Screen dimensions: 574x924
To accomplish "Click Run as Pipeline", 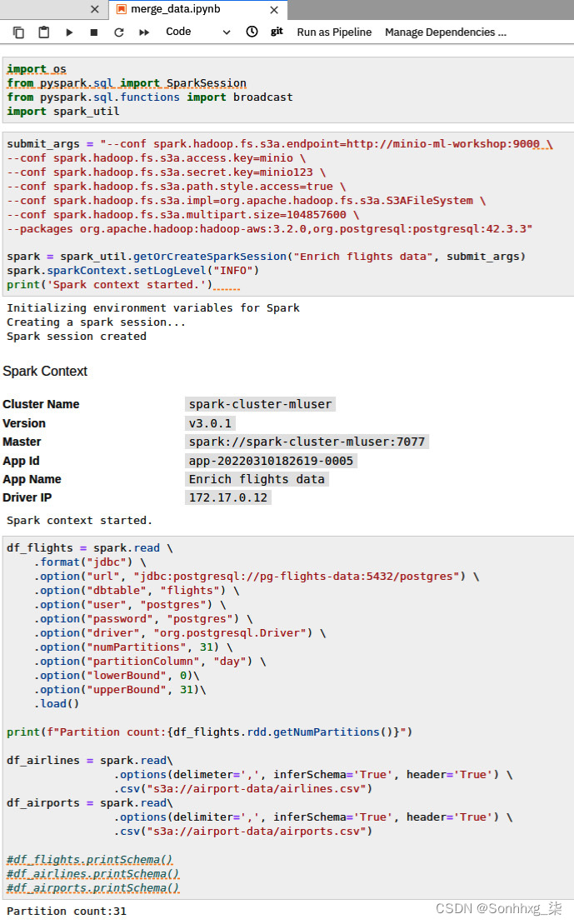I will 334,32.
